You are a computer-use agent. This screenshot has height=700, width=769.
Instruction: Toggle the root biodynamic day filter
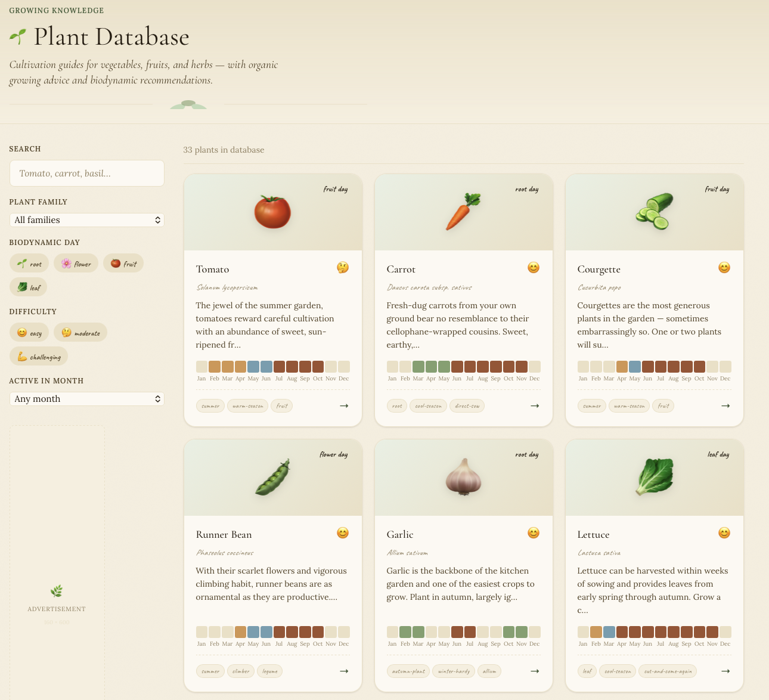coord(29,263)
